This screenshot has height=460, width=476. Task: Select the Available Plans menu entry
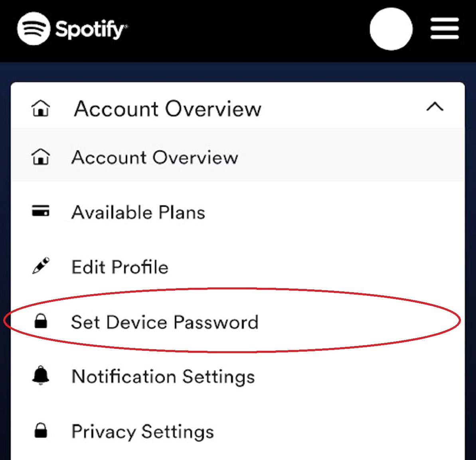(138, 212)
